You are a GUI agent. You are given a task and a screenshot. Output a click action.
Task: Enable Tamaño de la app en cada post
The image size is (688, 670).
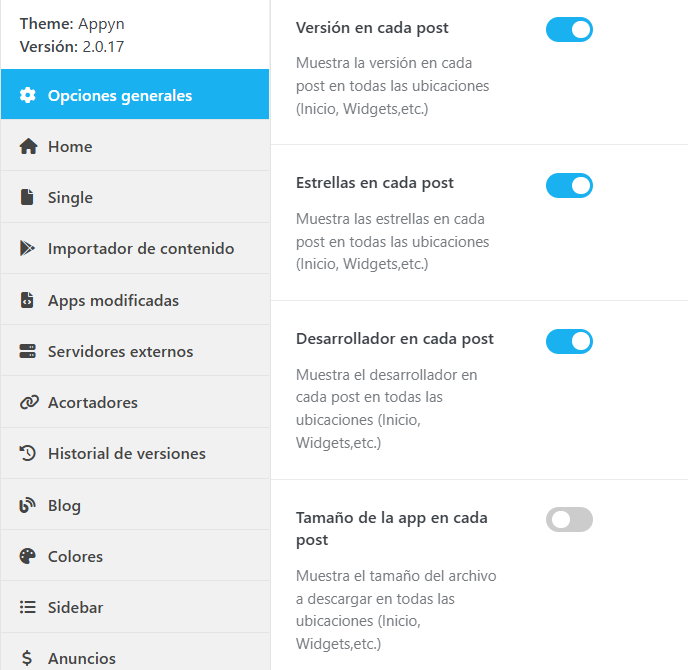tap(569, 519)
